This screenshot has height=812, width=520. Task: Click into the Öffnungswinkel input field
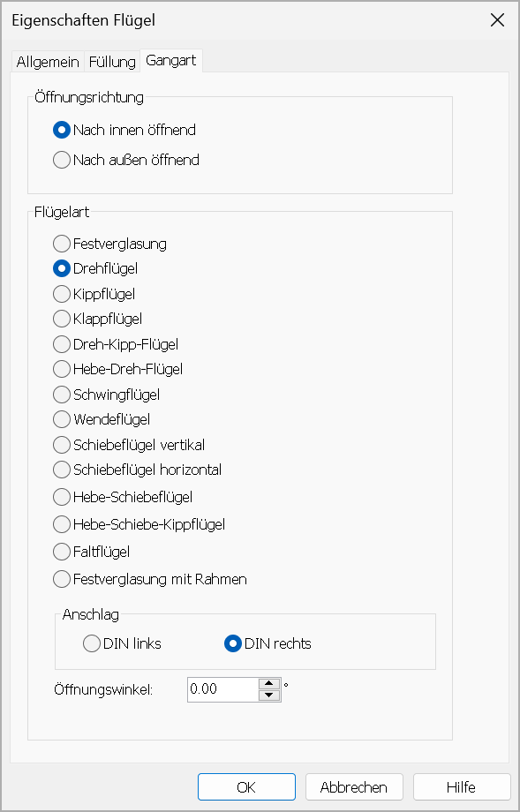point(223,689)
